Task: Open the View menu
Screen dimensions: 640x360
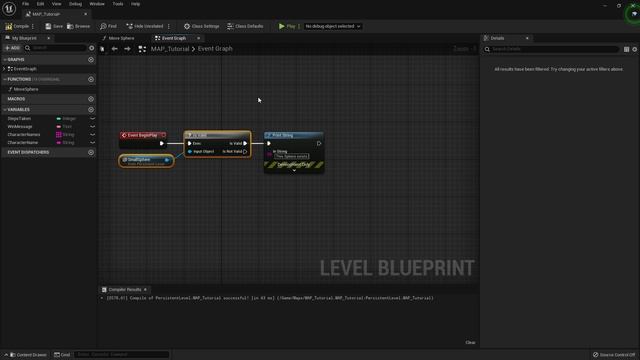Action: tap(56, 4)
